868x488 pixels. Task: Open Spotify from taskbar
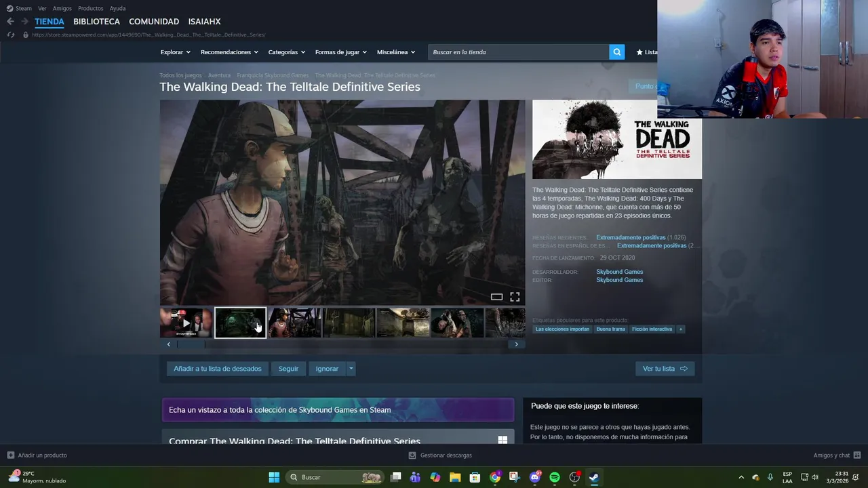tap(554, 477)
